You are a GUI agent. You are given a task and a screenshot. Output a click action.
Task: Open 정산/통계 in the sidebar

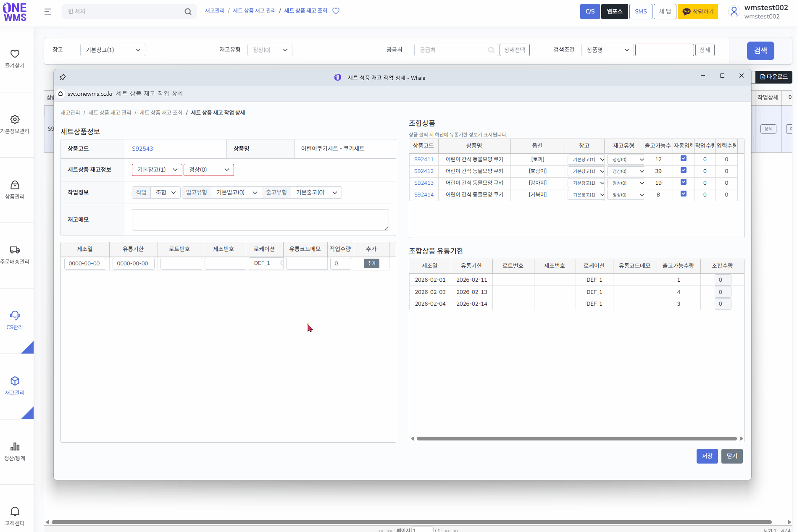tap(15, 451)
